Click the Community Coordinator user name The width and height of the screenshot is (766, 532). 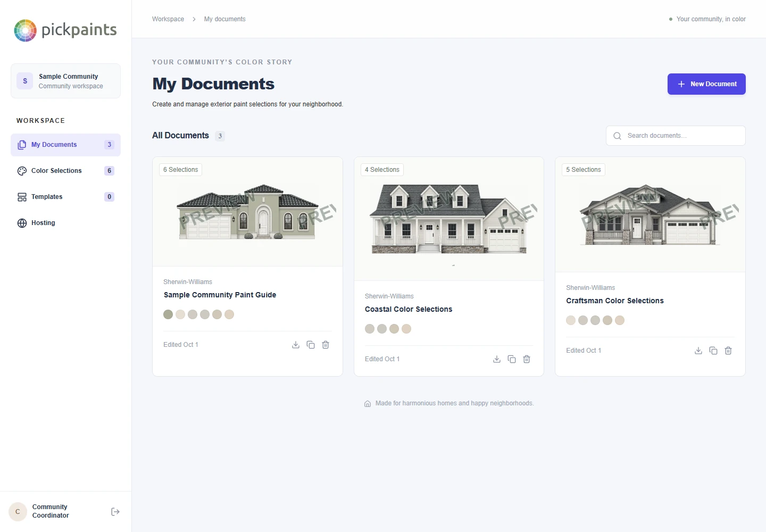[51, 511]
